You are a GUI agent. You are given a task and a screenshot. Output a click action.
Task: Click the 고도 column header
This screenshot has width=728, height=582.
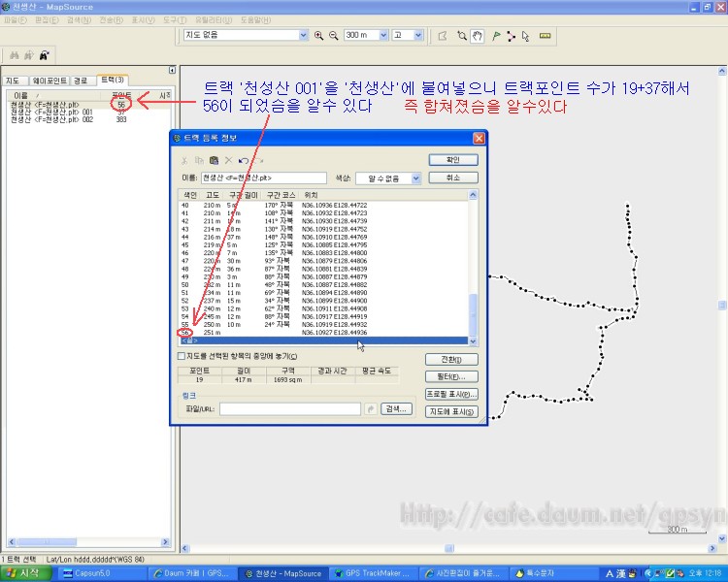(213, 195)
